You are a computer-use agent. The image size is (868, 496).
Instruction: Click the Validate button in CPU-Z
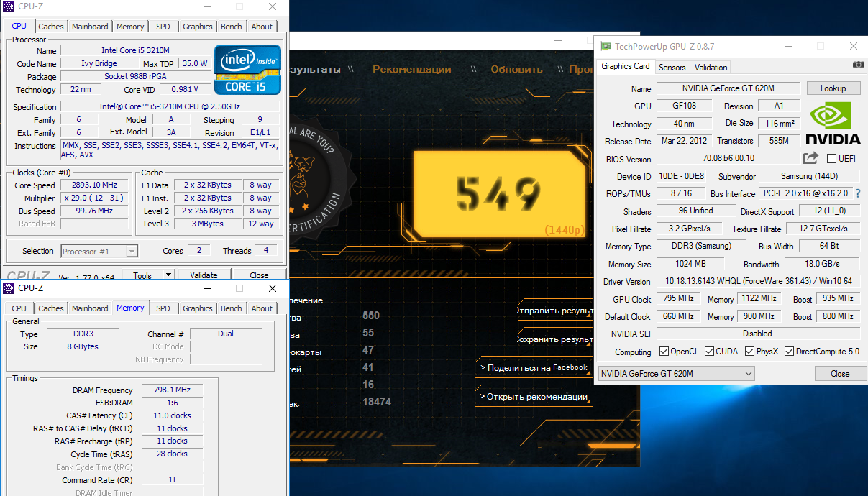(204, 275)
